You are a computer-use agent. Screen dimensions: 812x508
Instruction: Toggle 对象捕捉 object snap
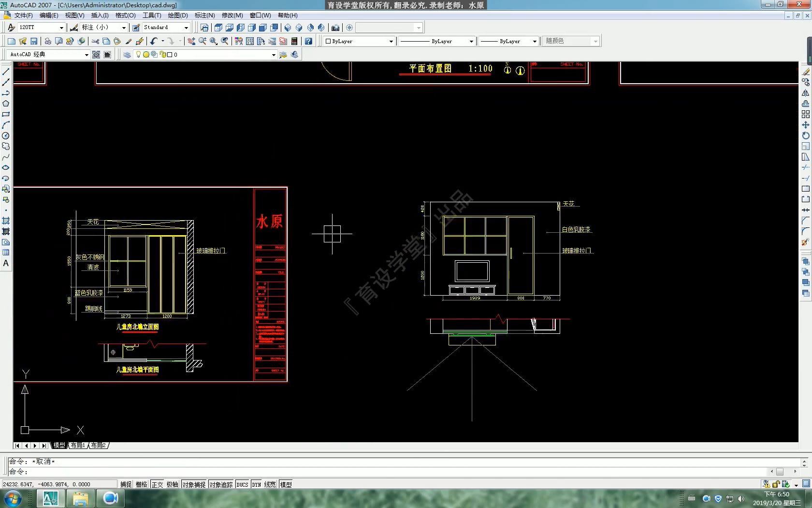pos(194,484)
